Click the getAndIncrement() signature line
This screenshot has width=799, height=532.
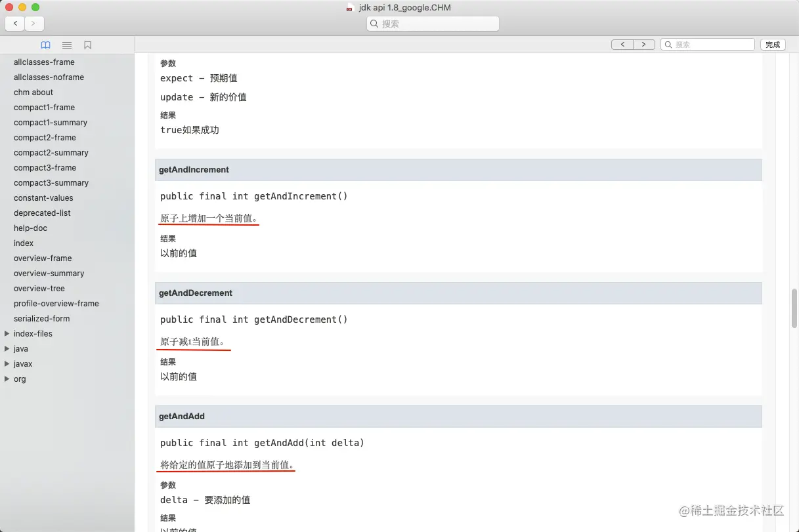[x=254, y=196]
